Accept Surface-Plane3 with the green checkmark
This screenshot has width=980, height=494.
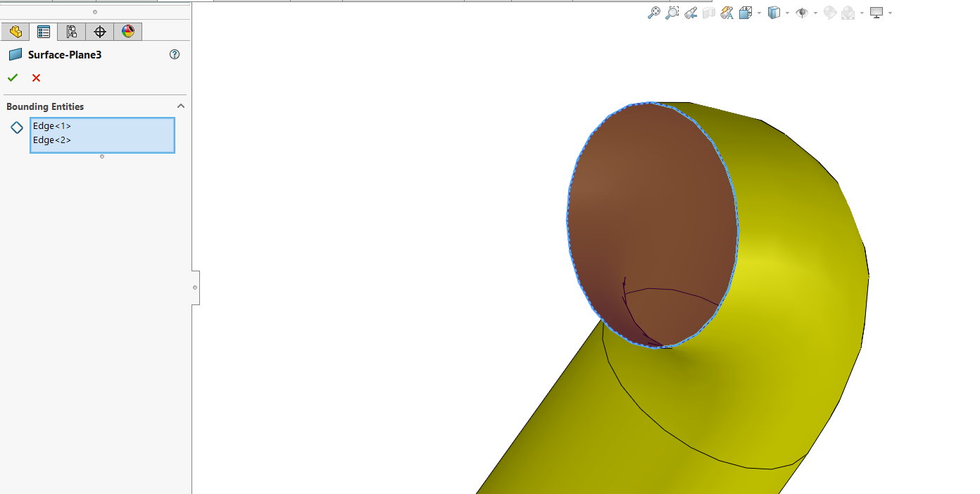tap(13, 78)
